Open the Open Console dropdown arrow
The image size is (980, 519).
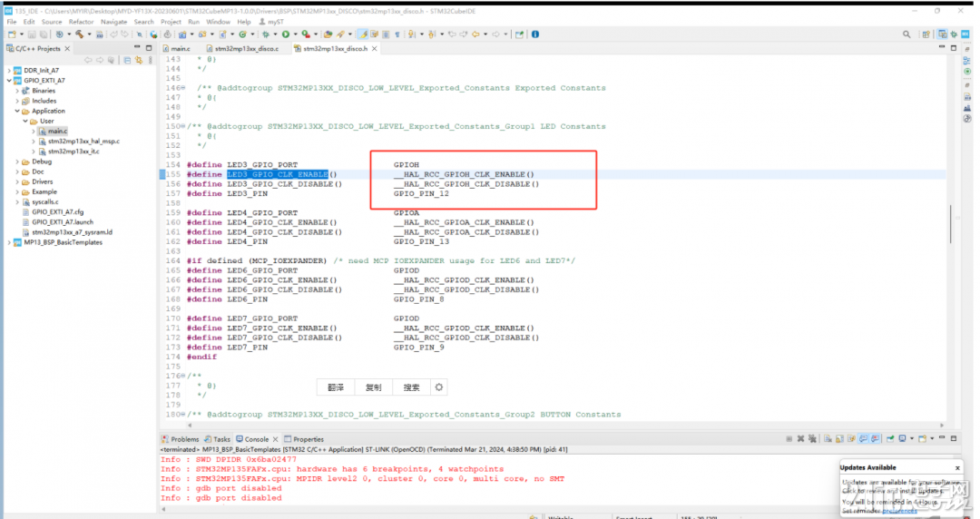coord(932,439)
